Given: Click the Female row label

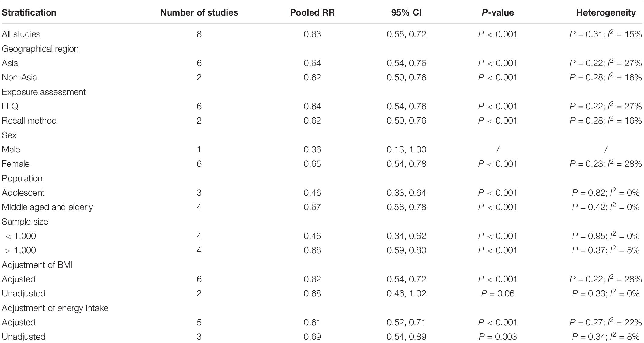Looking at the screenshot, I should click(16, 164).
